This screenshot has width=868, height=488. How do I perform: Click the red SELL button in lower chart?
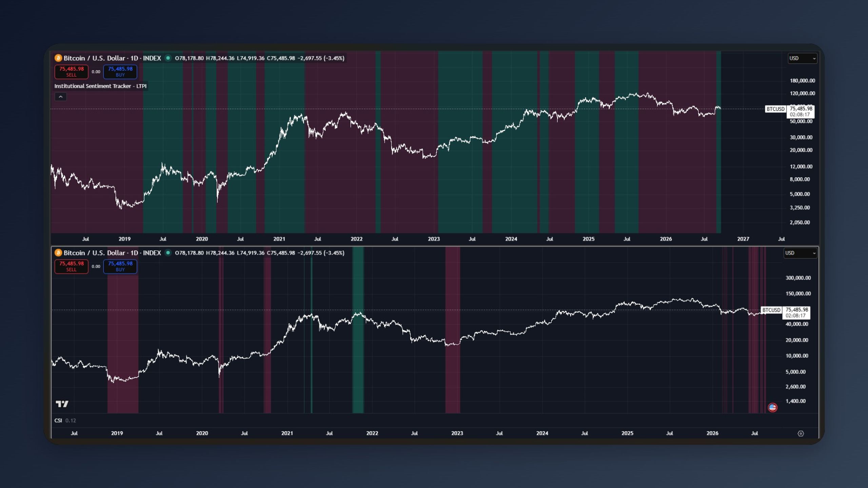(71, 266)
